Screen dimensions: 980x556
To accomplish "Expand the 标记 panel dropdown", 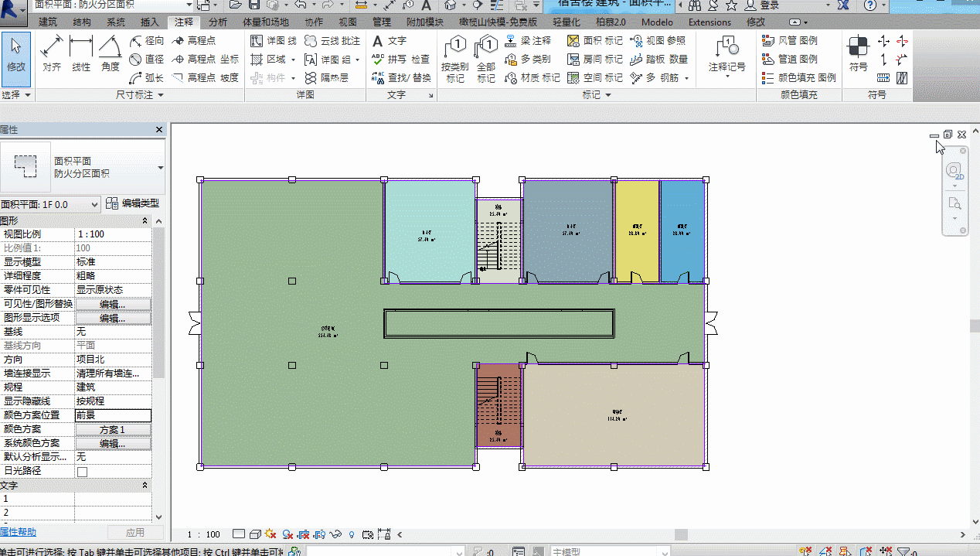I will pos(597,95).
